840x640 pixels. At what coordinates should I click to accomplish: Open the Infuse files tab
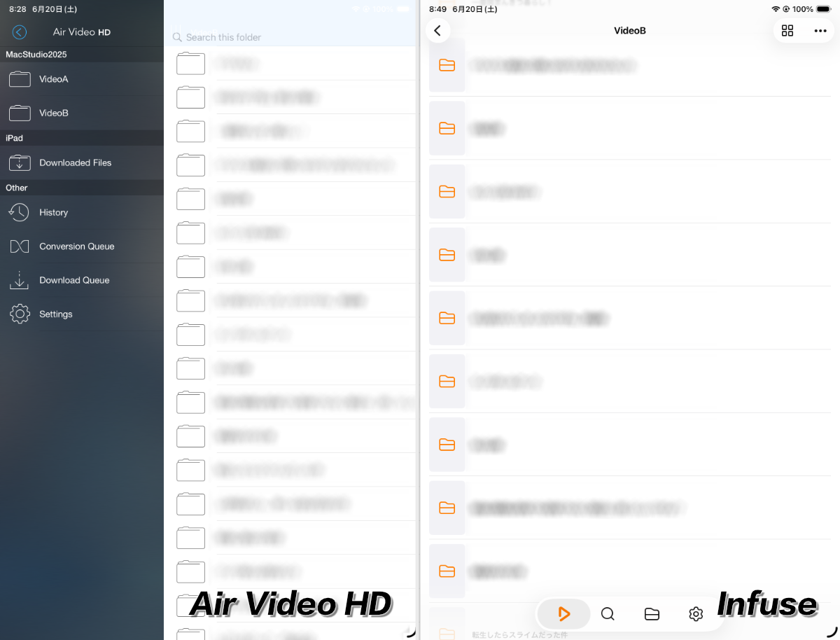[x=652, y=614]
